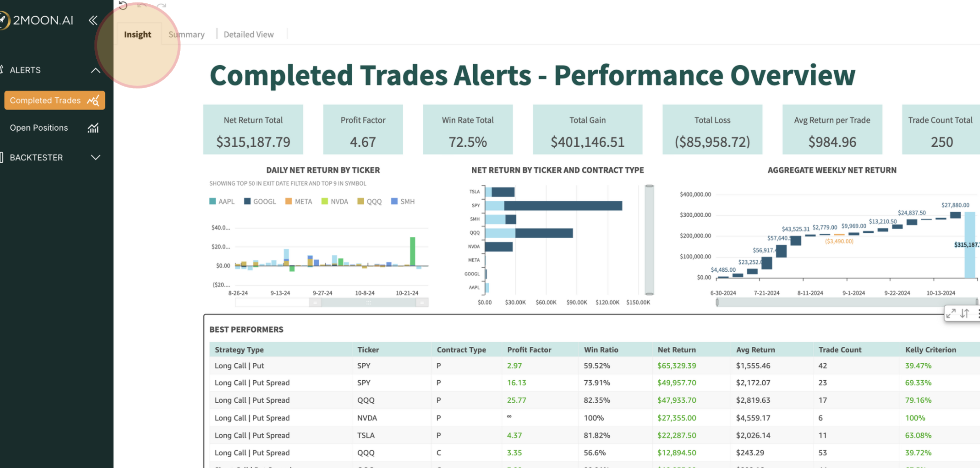Expand Best Performers table to full view

[951, 314]
